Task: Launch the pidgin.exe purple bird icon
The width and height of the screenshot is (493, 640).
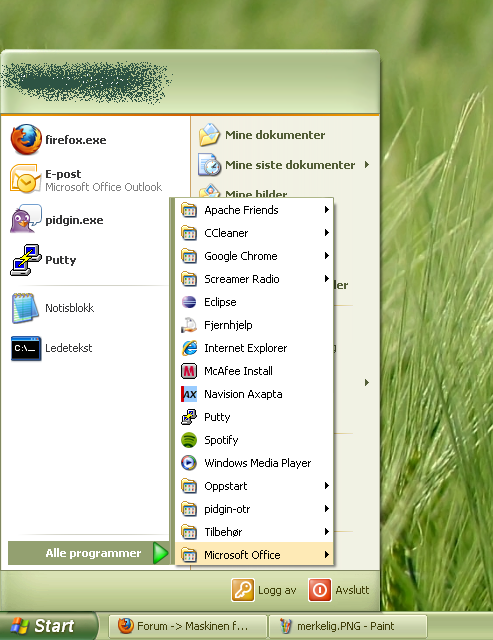Action: pos(26,219)
